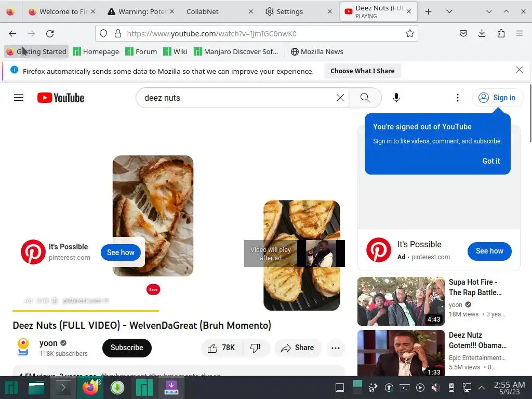
Task: Open the yoon channel name link
Action: tap(48, 343)
